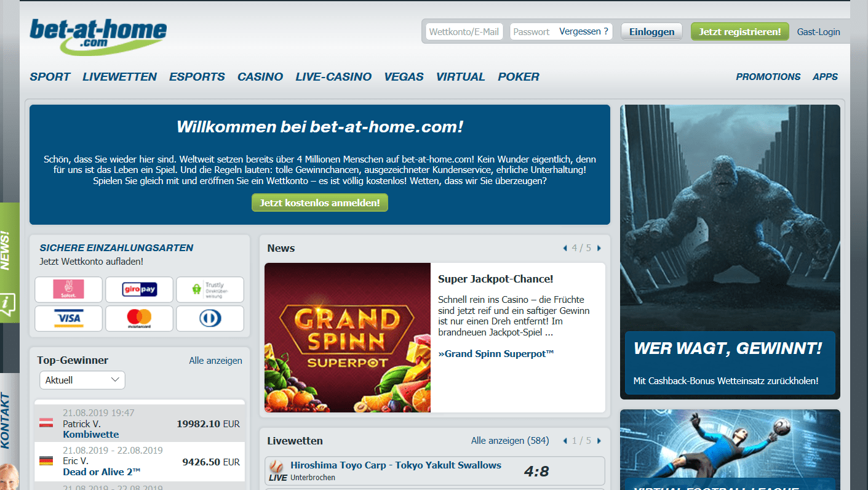Open the VEGAS menu
Image resolution: width=868 pixels, height=490 pixels.
point(404,77)
